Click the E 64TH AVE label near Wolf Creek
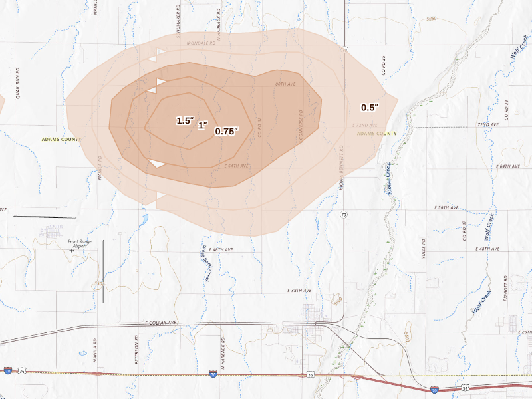Image resolution: width=532 pixels, height=399 pixels. tap(508, 166)
